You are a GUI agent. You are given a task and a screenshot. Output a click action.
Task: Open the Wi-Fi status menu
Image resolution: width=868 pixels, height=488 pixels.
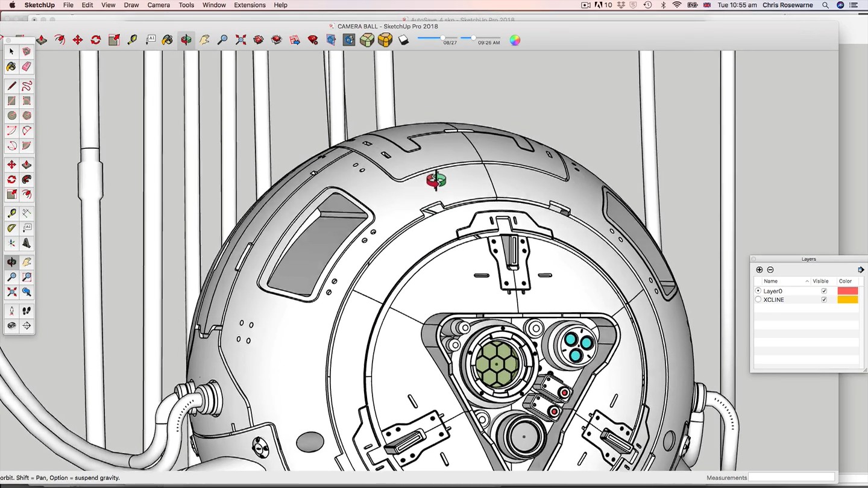677,5
